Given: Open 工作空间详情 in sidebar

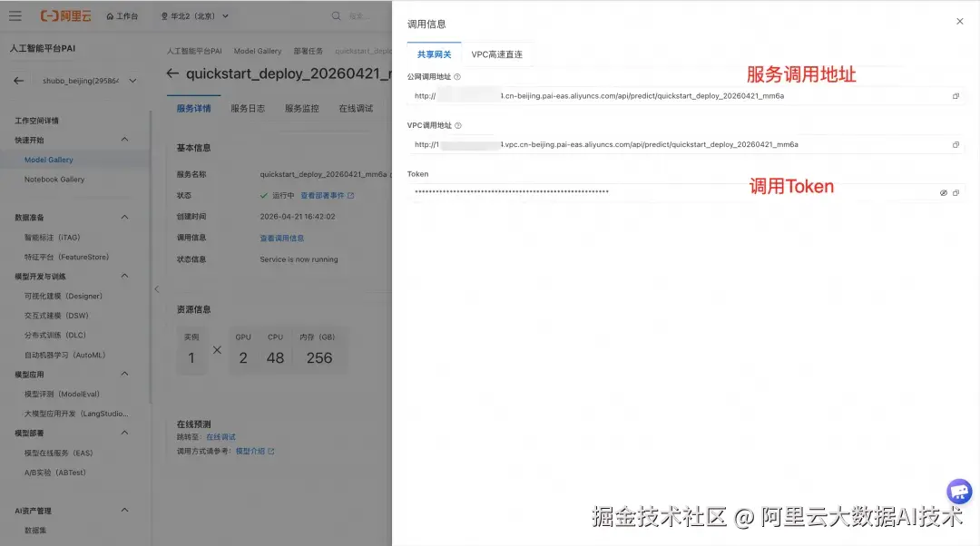Looking at the screenshot, I should pyautogui.click(x=37, y=121).
